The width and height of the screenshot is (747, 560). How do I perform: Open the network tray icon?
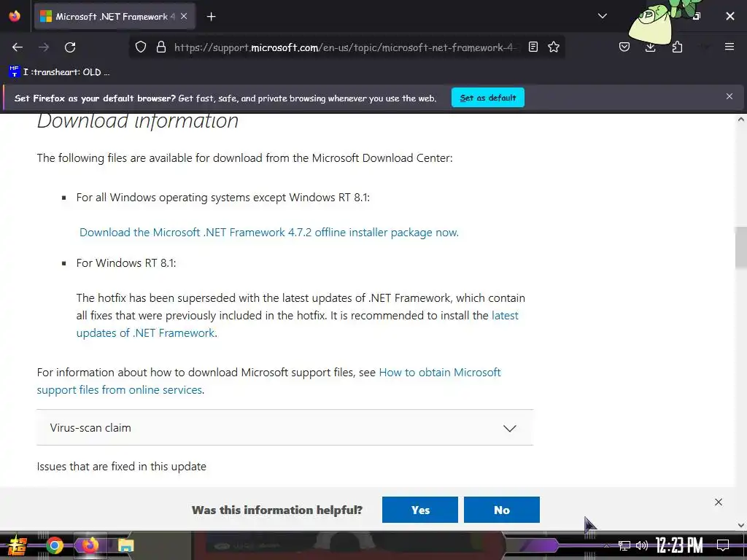[x=624, y=545]
